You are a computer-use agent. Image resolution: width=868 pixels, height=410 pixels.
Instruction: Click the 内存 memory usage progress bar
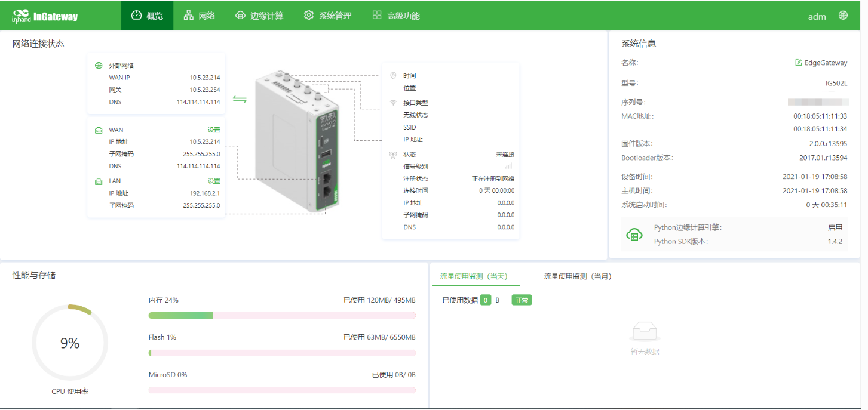(x=281, y=315)
